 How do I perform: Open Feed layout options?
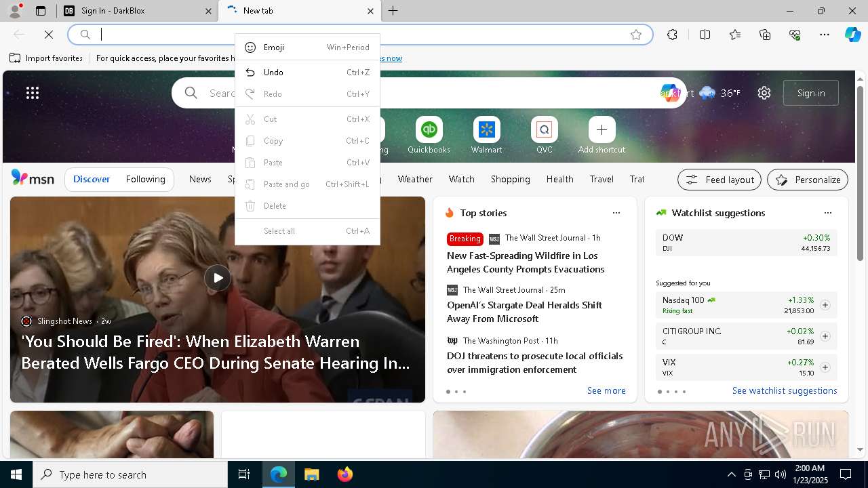719,180
